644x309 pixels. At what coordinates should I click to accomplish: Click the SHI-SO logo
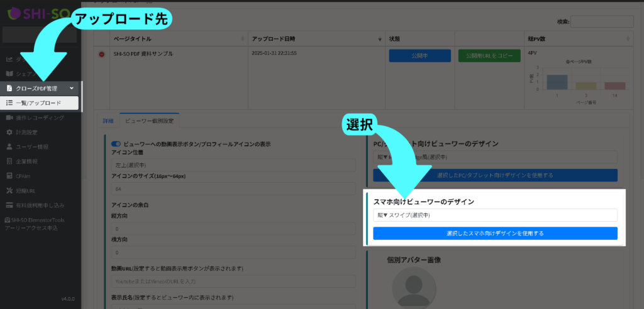coord(38,13)
